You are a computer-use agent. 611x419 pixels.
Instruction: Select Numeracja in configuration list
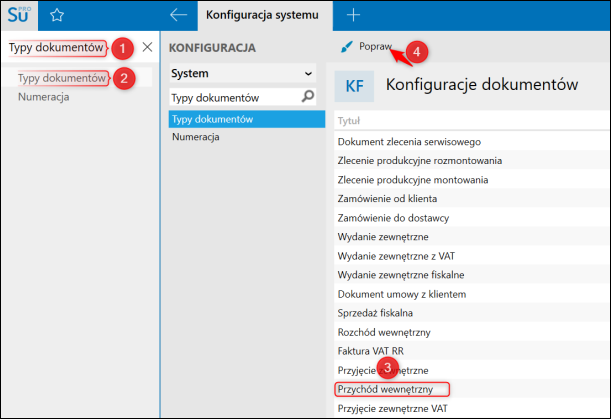pos(197,137)
